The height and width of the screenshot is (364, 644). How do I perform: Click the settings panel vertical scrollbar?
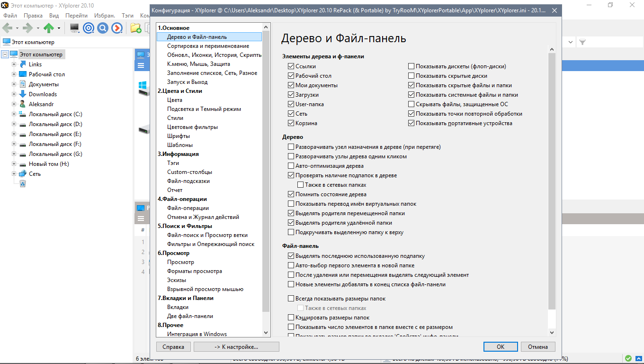pos(552,190)
